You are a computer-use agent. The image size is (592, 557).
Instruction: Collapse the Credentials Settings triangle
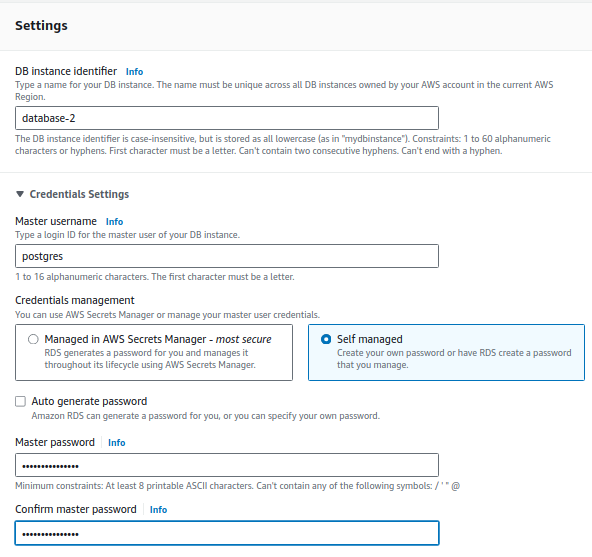tap(20, 194)
